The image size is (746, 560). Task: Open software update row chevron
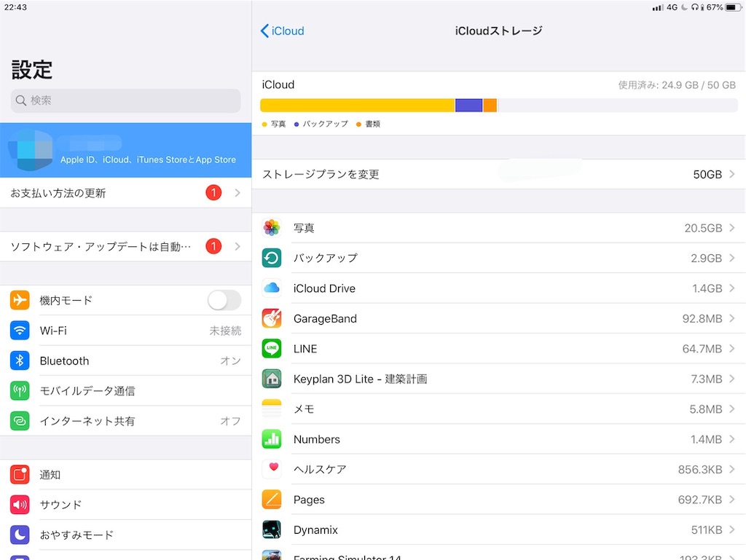[237, 246]
